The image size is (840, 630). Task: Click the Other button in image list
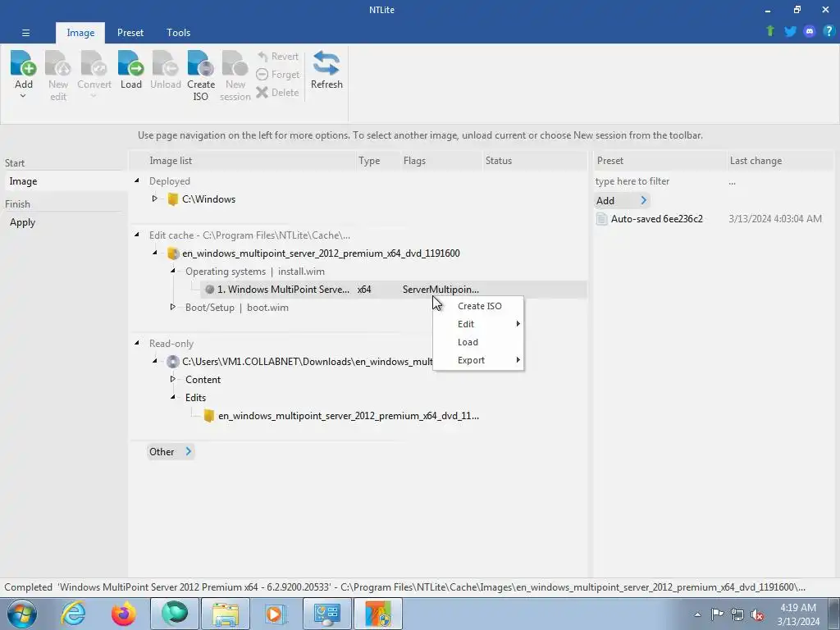tap(171, 452)
